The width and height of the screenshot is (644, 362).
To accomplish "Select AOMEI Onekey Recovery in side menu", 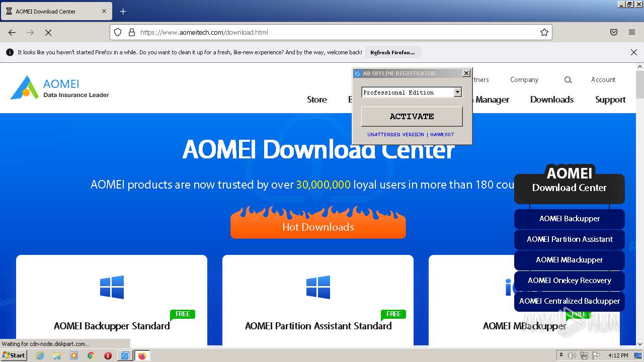I will 570,281.
